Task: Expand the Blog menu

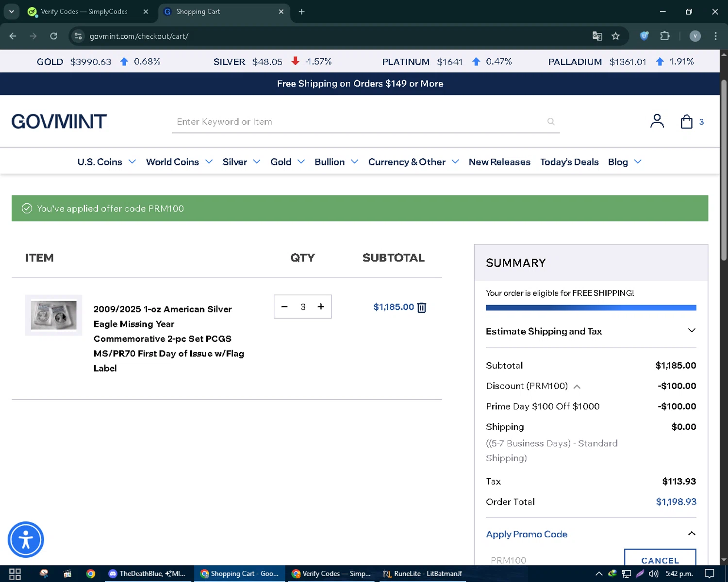Action: 625,162
